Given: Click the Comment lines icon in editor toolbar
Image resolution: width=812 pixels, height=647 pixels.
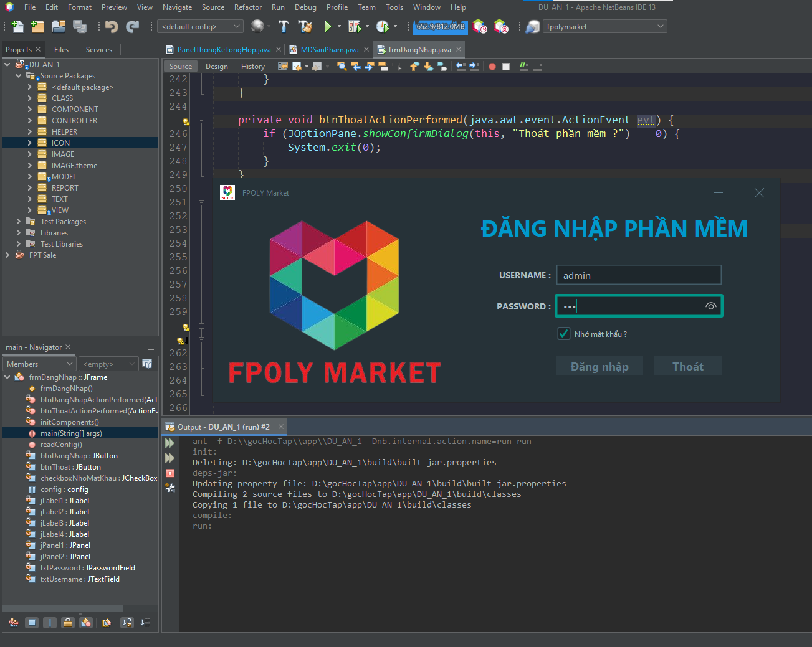Looking at the screenshot, I should 524,66.
